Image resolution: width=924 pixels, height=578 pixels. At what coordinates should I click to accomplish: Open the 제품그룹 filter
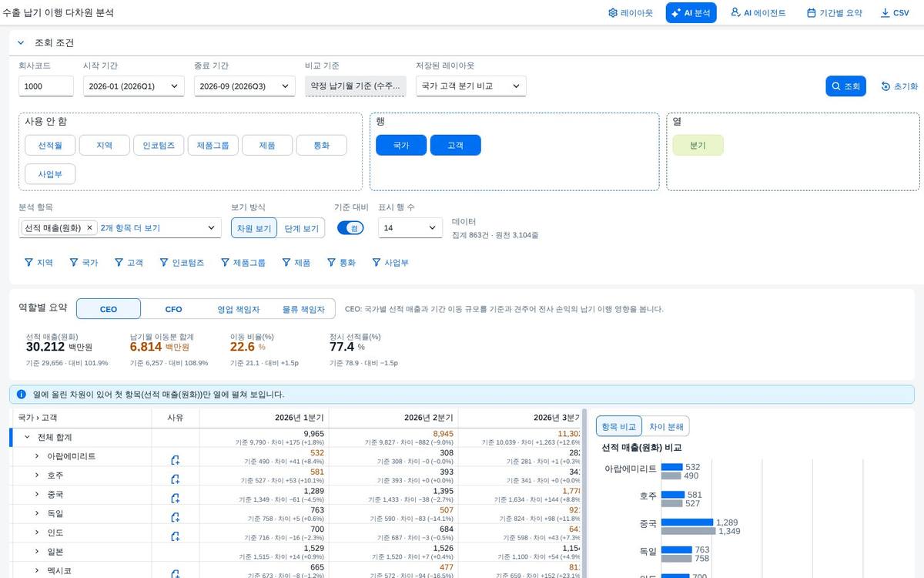pos(243,263)
